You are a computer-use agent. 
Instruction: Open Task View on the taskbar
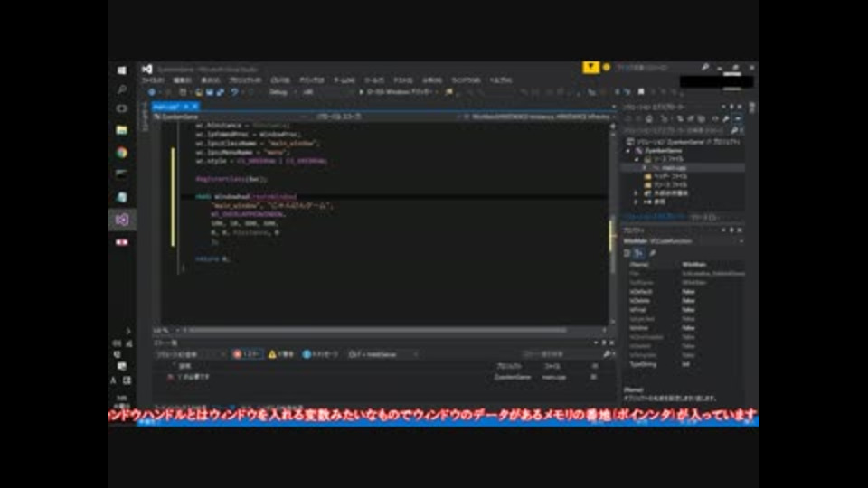pos(122,108)
